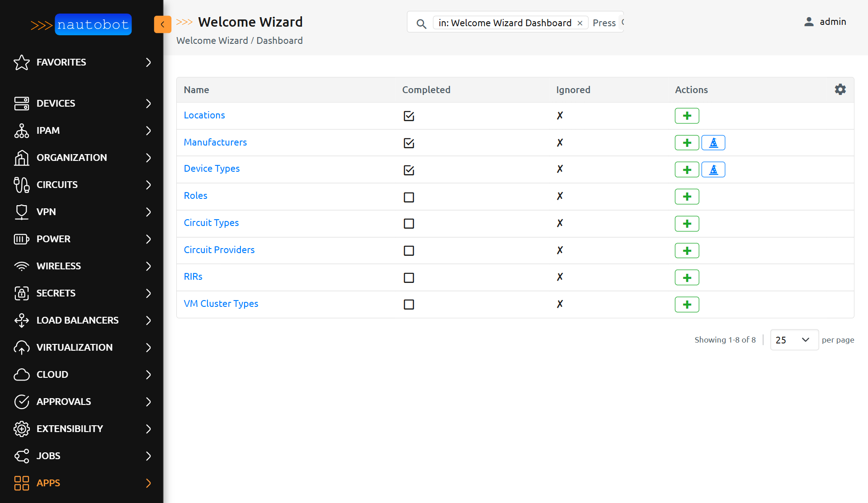Open the import icon next to Manufacturers

(x=713, y=142)
